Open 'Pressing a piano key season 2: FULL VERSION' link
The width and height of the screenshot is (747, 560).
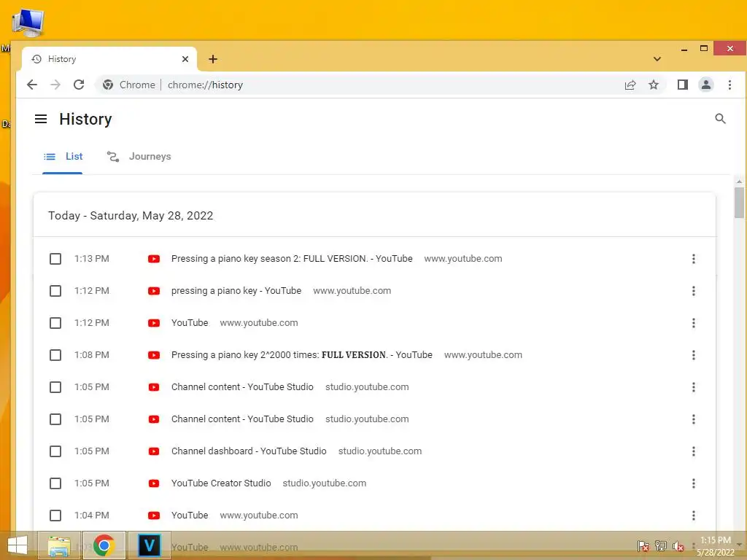[292, 259]
